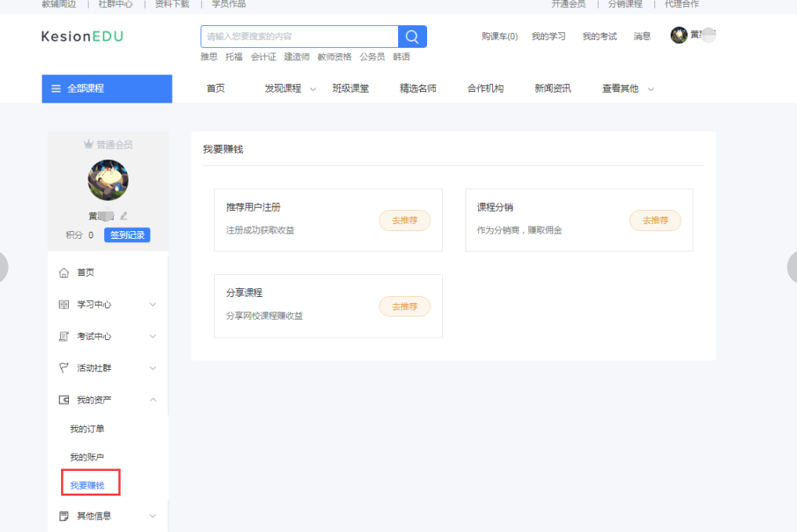Click the 签到记录 button
Image resolution: width=797 pixels, height=532 pixels.
[x=127, y=235]
